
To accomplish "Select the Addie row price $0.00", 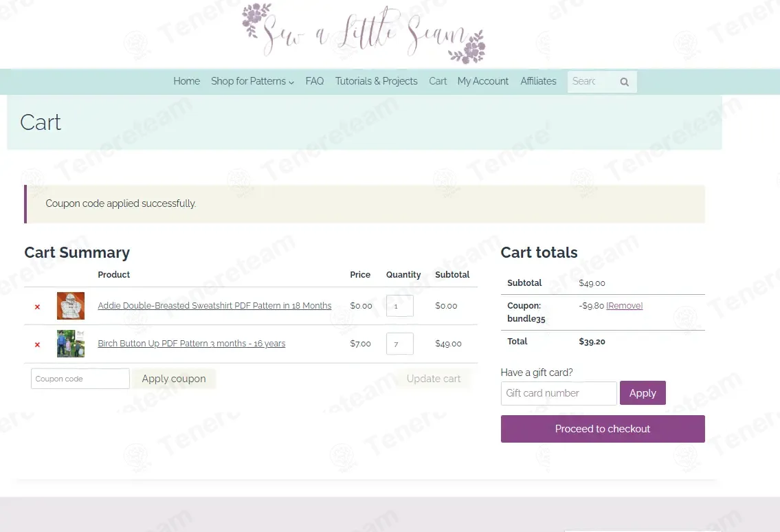I will (x=361, y=306).
